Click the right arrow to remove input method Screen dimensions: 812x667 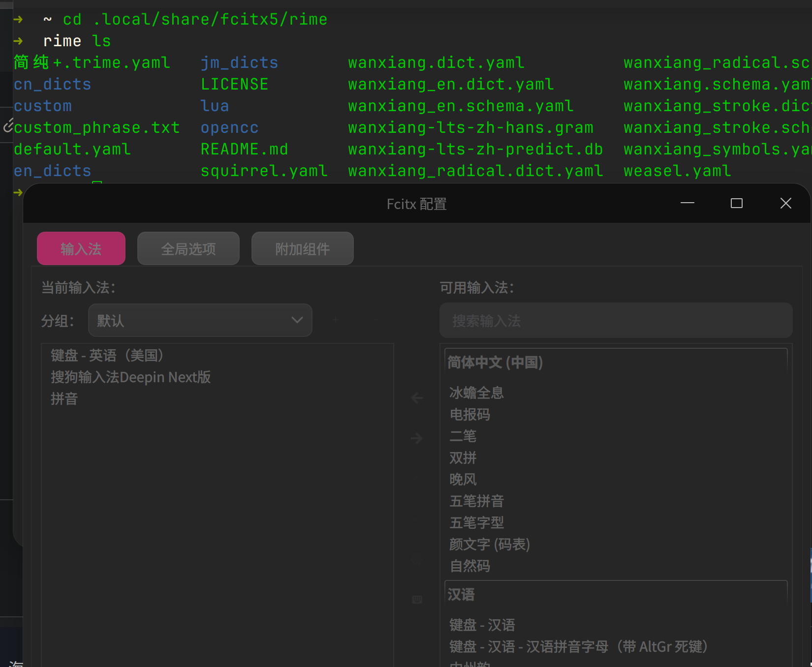pyautogui.click(x=417, y=438)
